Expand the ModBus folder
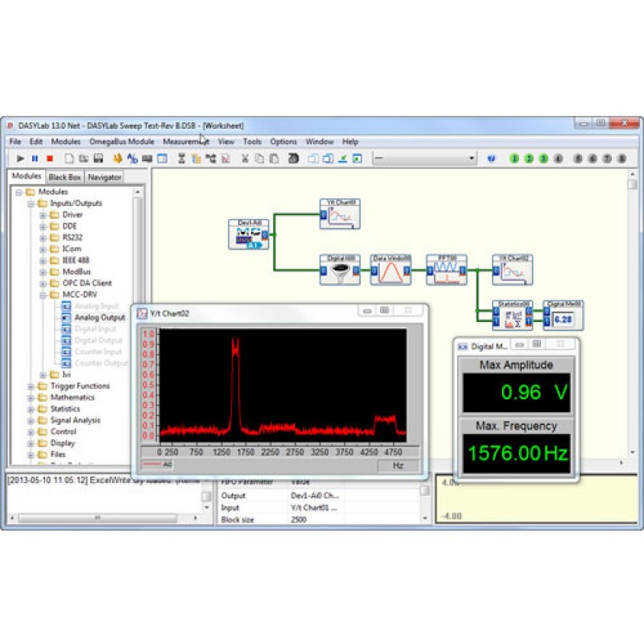This screenshot has height=644, width=644. point(43,272)
